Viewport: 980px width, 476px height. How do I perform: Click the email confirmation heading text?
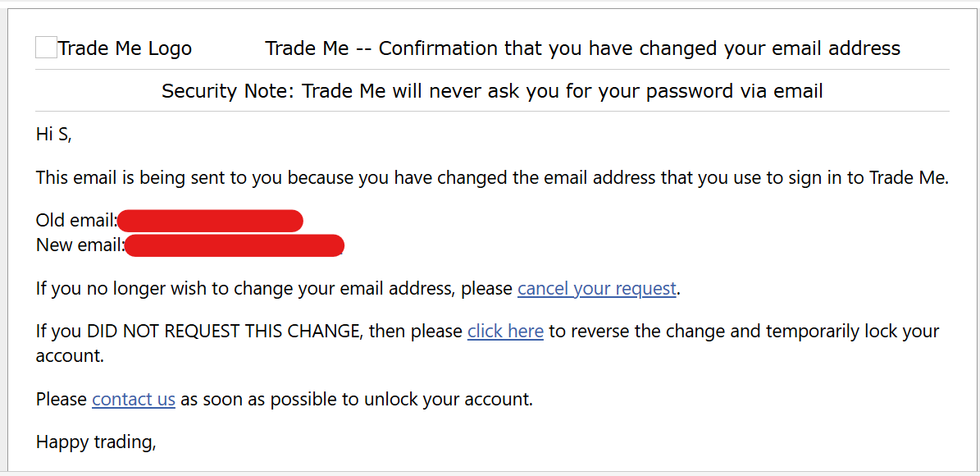pos(582,48)
